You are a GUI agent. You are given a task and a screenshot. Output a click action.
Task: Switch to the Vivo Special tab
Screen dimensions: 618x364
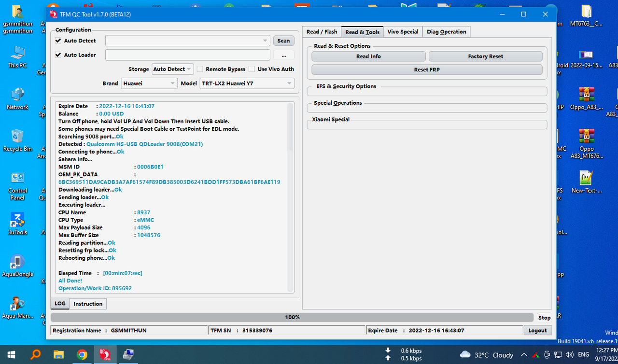tap(403, 31)
